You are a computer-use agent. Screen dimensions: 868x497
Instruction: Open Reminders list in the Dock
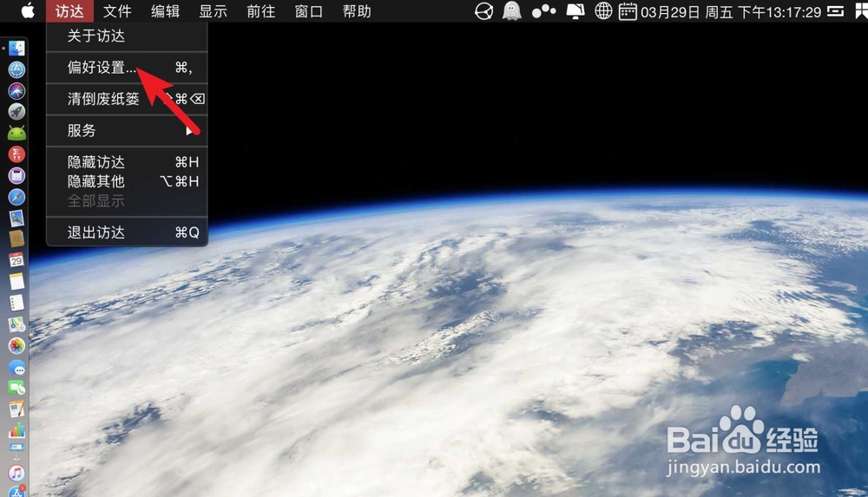(x=16, y=303)
